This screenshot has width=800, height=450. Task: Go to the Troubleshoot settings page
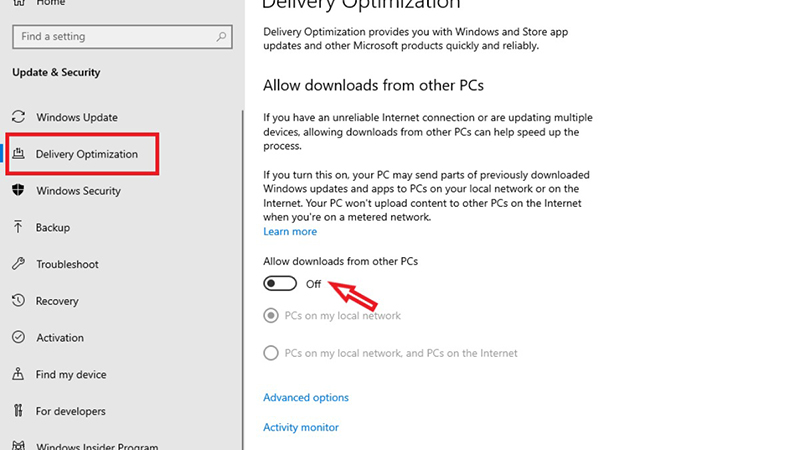[x=67, y=264]
